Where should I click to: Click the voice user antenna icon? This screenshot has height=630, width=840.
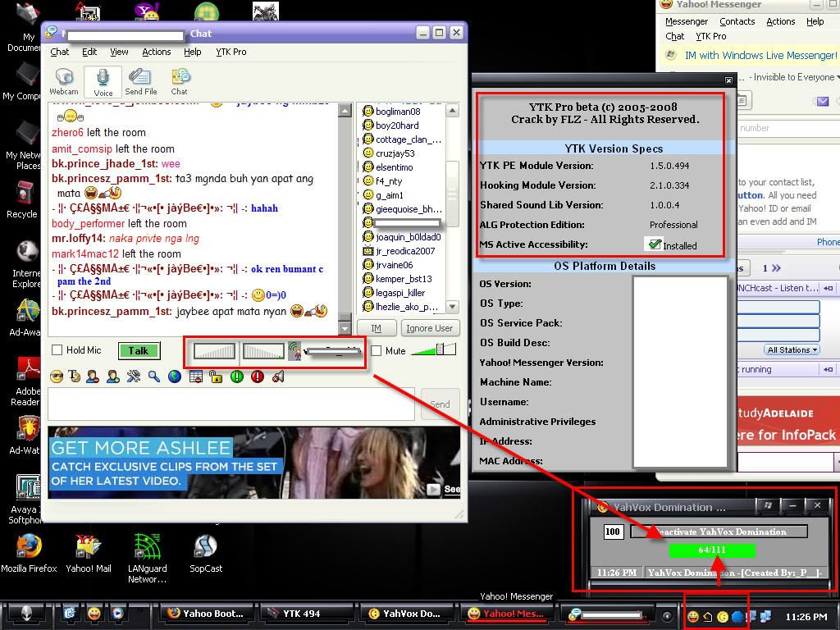(x=294, y=351)
